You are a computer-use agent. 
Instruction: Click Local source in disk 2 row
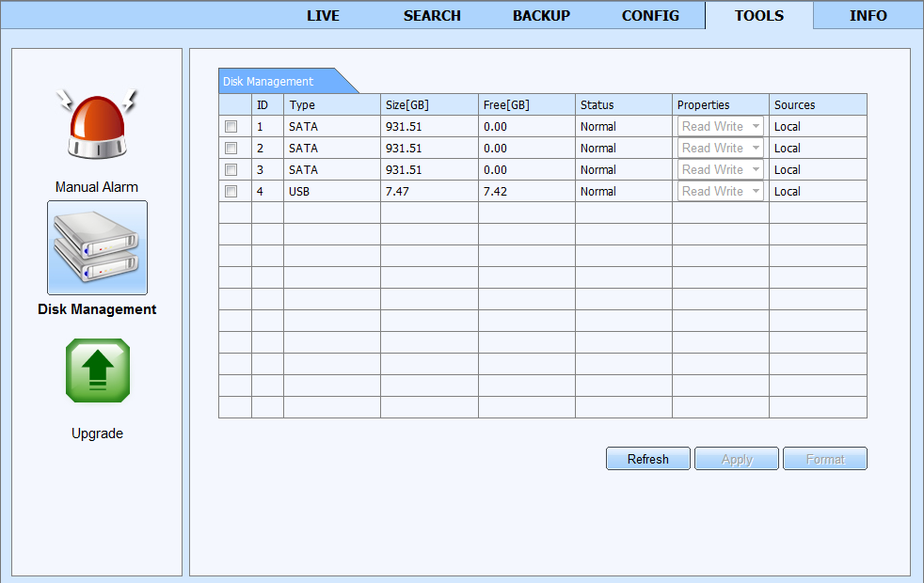click(818, 149)
